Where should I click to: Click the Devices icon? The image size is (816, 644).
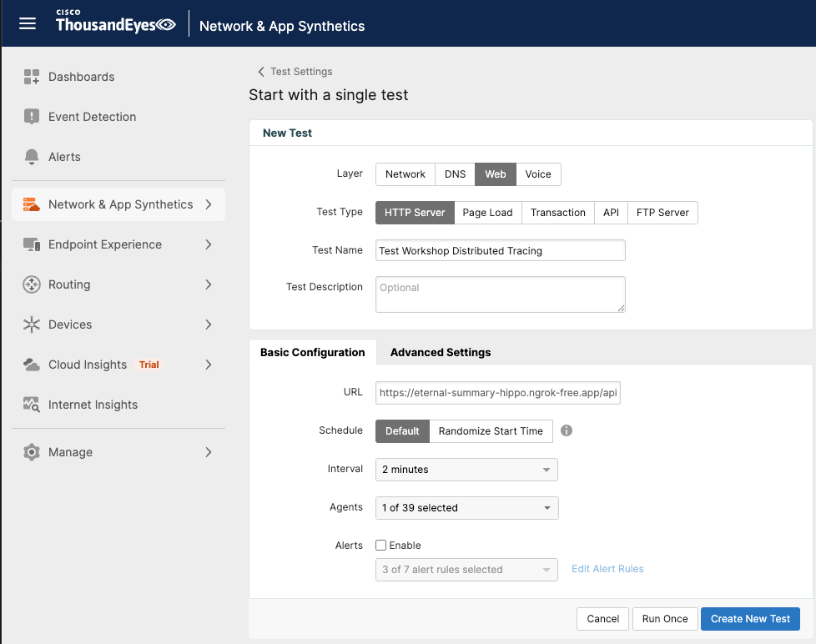click(31, 325)
